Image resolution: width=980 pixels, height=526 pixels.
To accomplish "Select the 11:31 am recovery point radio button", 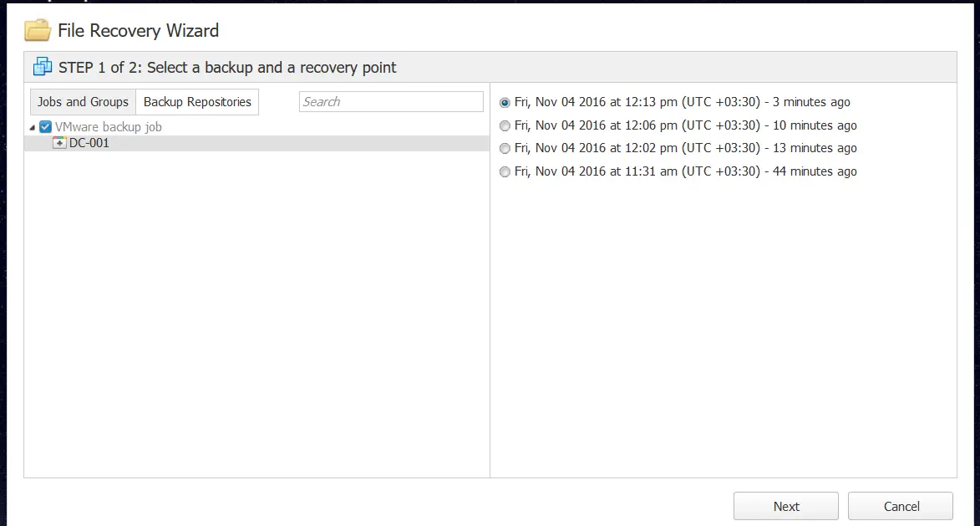I will 505,171.
